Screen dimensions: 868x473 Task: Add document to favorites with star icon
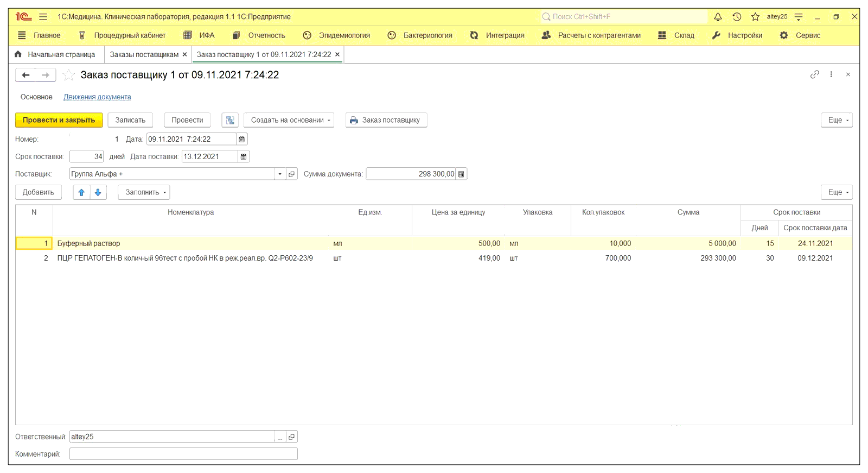[68, 75]
